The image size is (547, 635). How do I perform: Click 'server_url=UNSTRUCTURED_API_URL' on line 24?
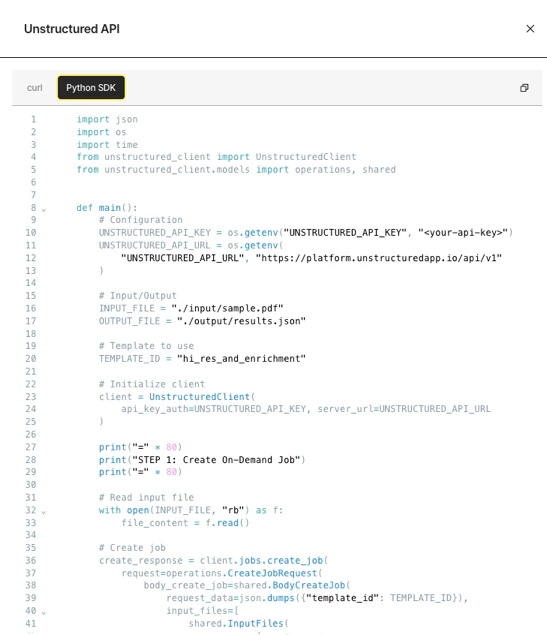pyautogui.click(x=404, y=409)
